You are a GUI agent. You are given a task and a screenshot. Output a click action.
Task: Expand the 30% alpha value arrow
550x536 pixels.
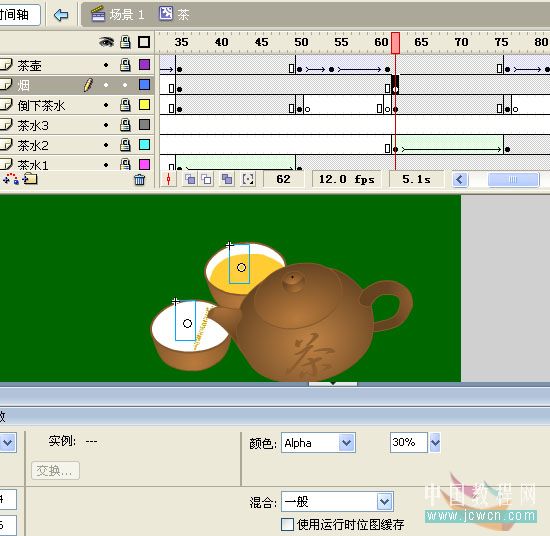pos(435,443)
